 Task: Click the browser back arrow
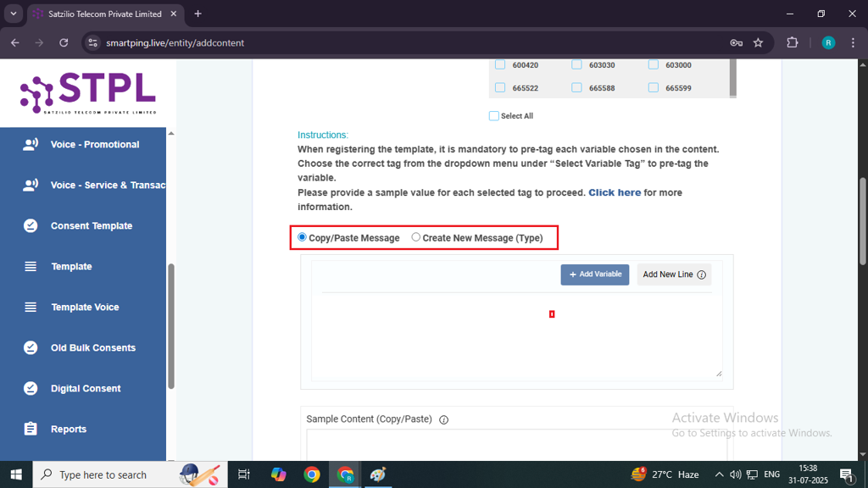(x=15, y=42)
